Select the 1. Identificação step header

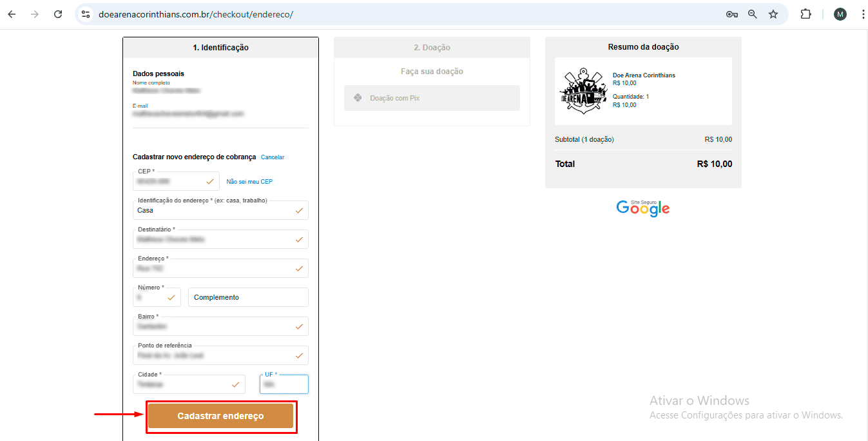pos(220,48)
